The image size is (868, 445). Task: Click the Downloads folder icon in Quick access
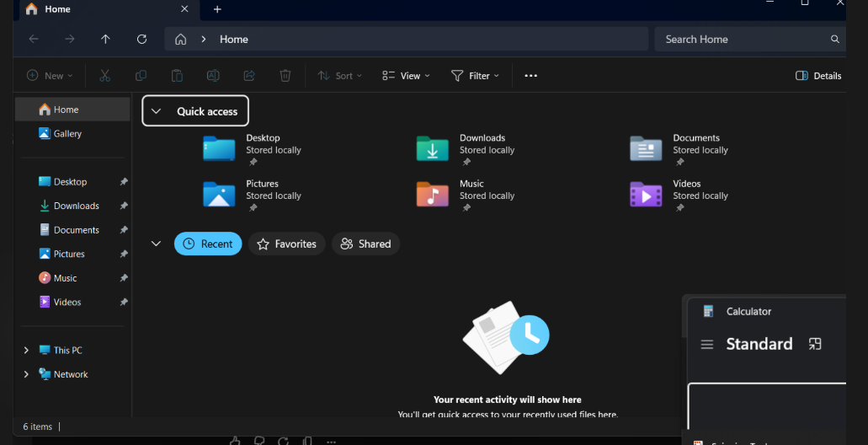(x=433, y=148)
